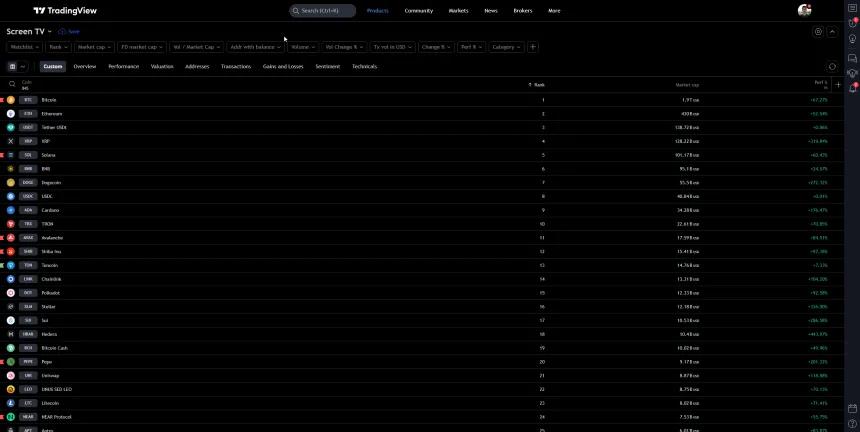Click the XRP coin logo

(10, 141)
